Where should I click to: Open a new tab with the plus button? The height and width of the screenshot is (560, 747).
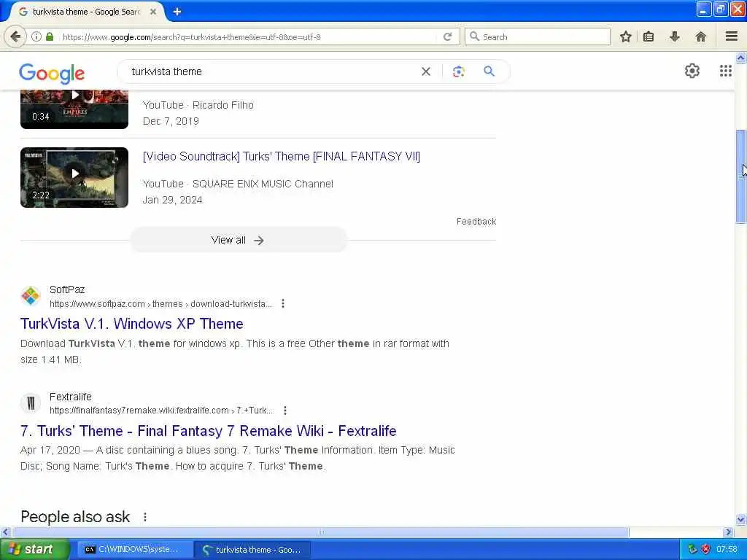coord(177,12)
